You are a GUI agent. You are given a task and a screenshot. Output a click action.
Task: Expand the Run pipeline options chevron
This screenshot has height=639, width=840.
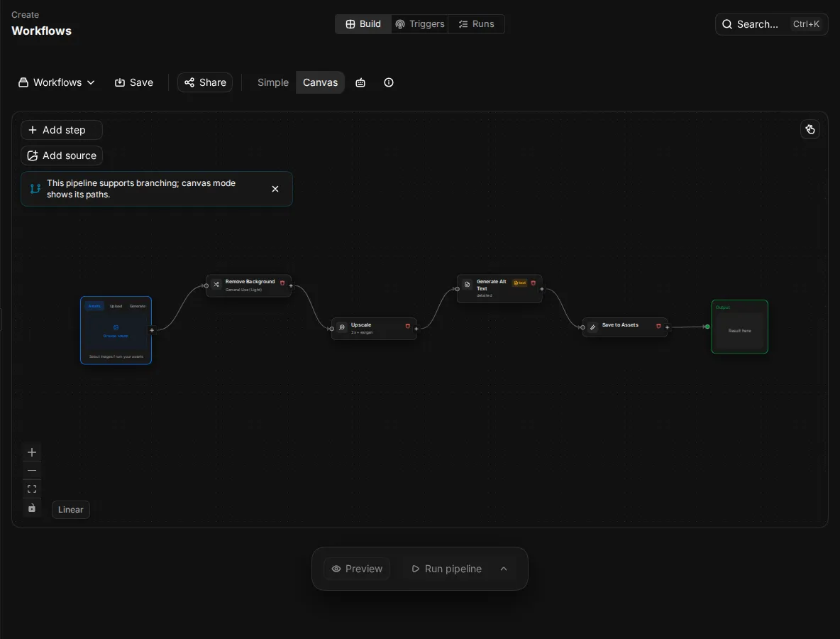click(x=504, y=569)
